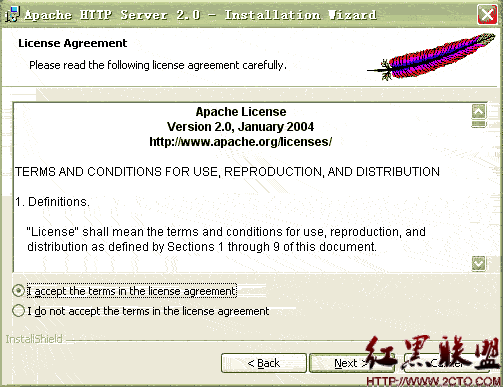
Task: Choose "I do not accept the terms" option
Action: [x=18, y=311]
